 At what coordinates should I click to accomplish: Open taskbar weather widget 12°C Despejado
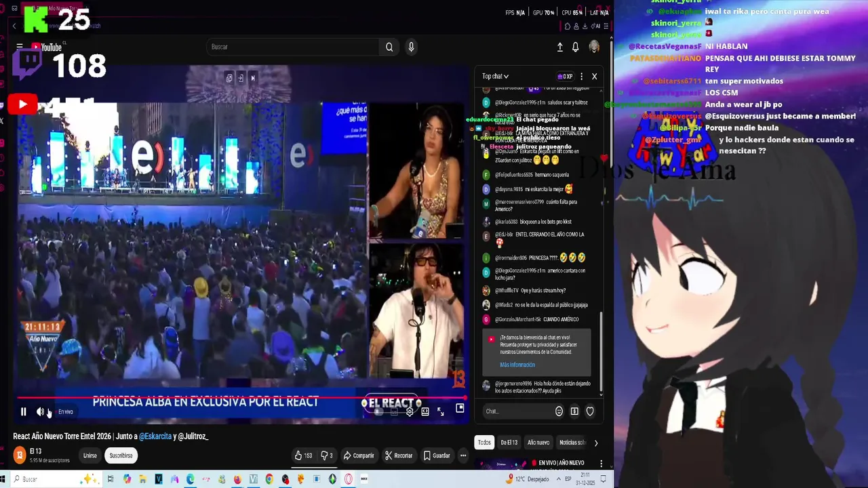pyautogui.click(x=528, y=479)
